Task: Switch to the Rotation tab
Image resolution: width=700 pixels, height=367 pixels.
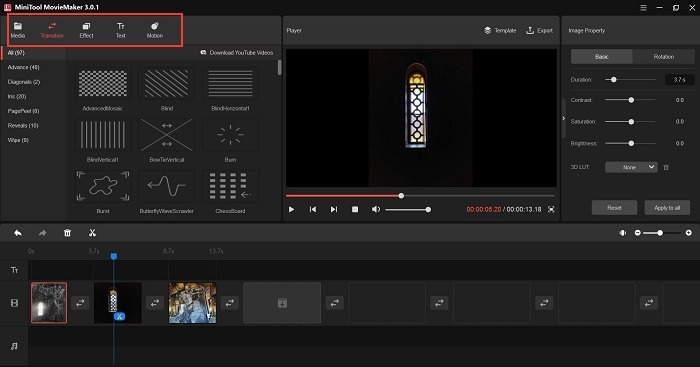Action: [664, 57]
